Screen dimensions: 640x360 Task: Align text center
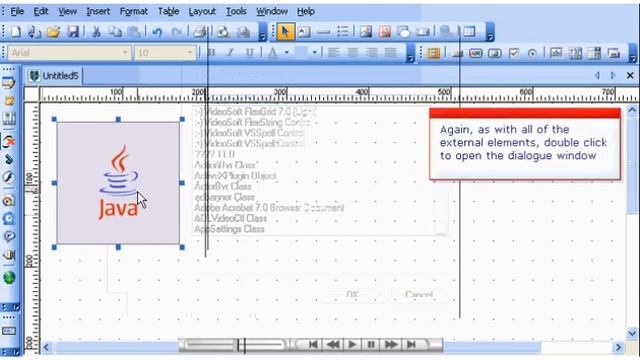(x=353, y=53)
